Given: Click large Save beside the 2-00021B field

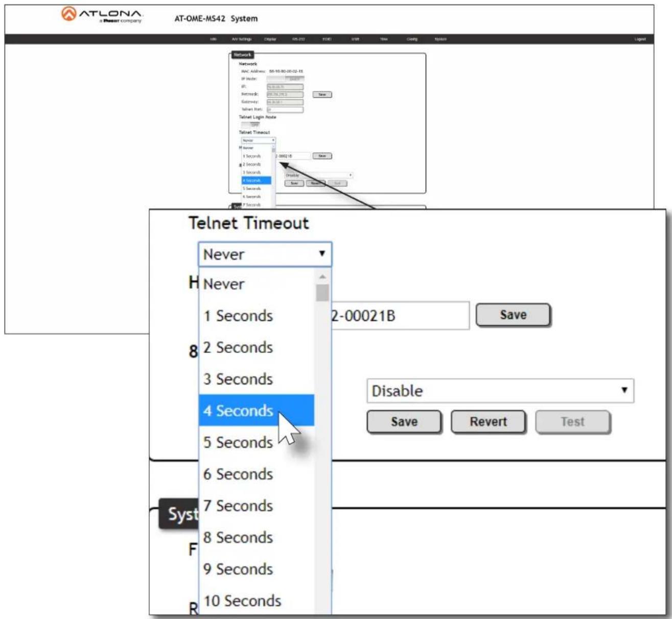Looking at the screenshot, I should tap(513, 315).
